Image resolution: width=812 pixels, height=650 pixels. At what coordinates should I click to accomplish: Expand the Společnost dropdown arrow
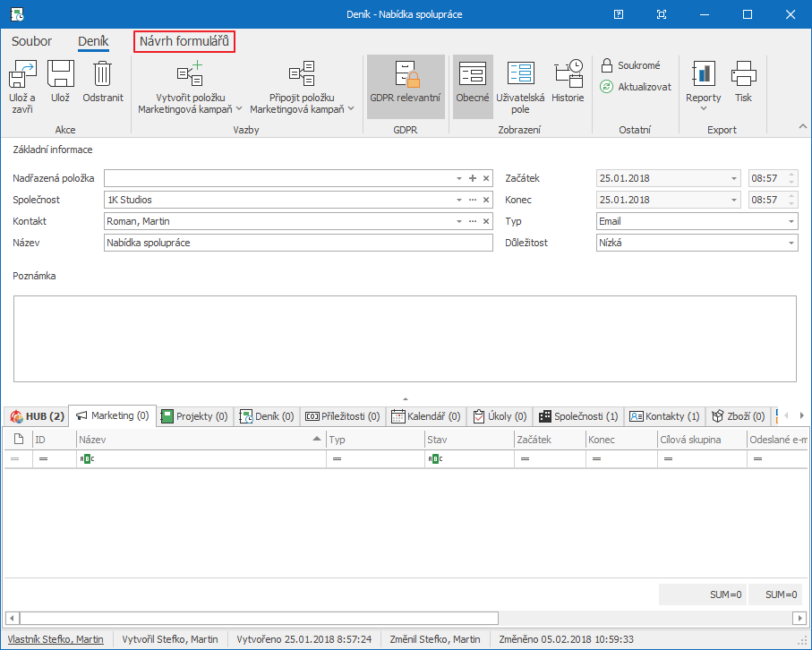pos(459,200)
